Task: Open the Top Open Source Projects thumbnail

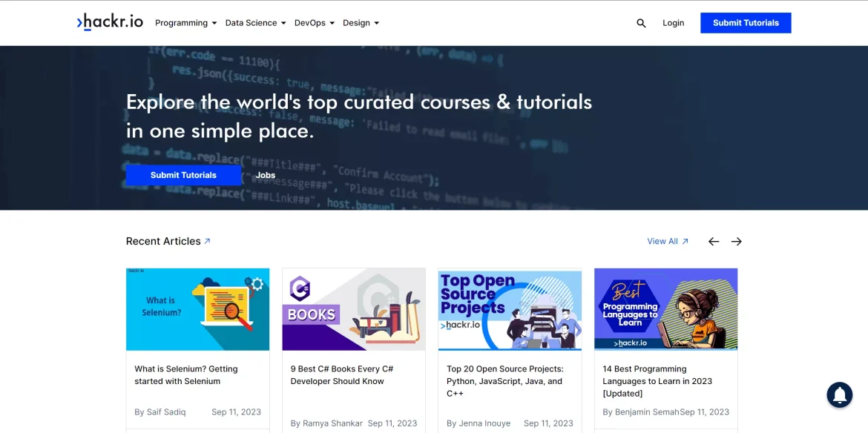Action: point(510,309)
